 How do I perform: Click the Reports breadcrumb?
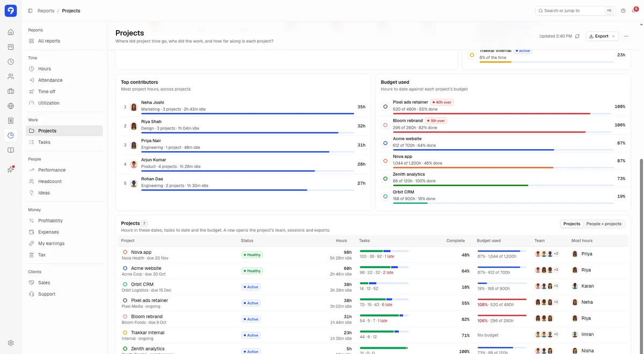pyautogui.click(x=46, y=11)
